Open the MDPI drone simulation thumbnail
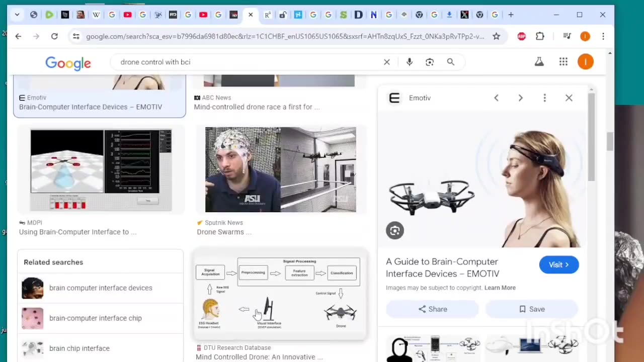644x362 pixels. [x=101, y=170]
